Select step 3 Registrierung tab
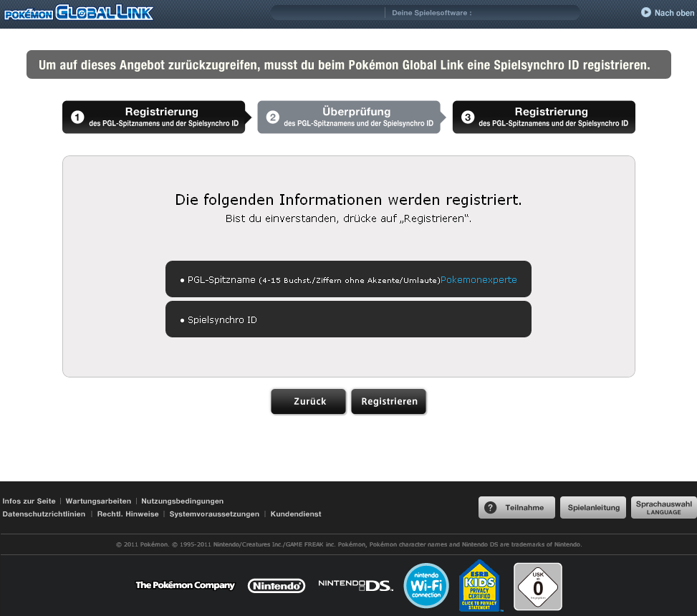The height and width of the screenshot is (616, 697). point(544,117)
